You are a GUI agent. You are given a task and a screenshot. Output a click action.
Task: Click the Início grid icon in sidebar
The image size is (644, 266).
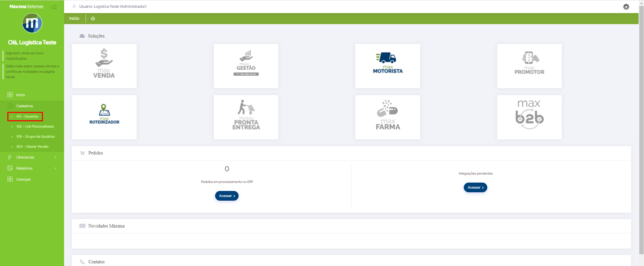[x=10, y=95]
